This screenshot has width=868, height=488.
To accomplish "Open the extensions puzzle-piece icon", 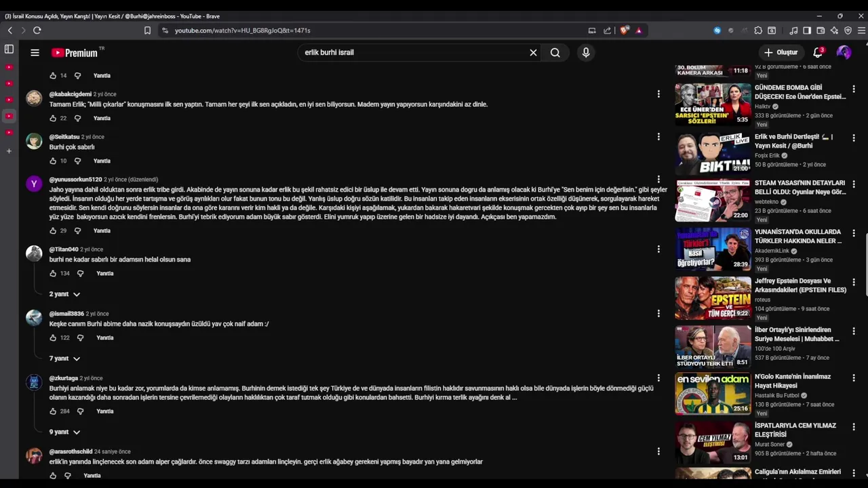I will pyautogui.click(x=758, y=30).
